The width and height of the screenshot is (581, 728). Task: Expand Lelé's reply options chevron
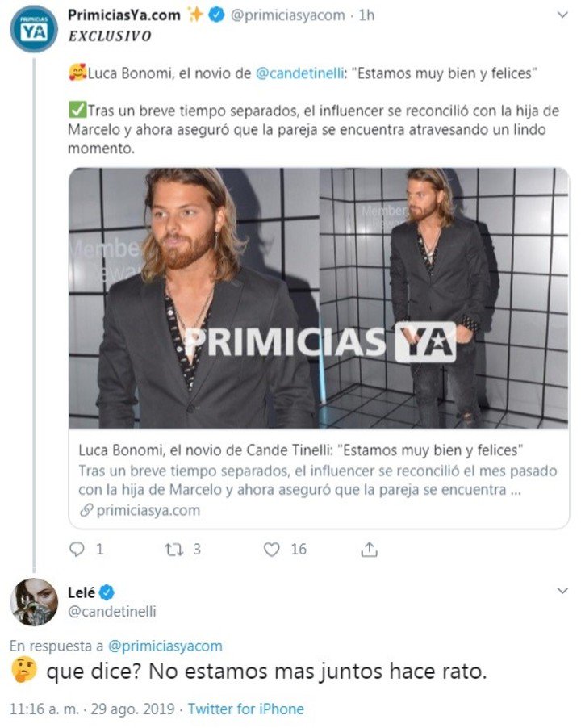pos(562,592)
